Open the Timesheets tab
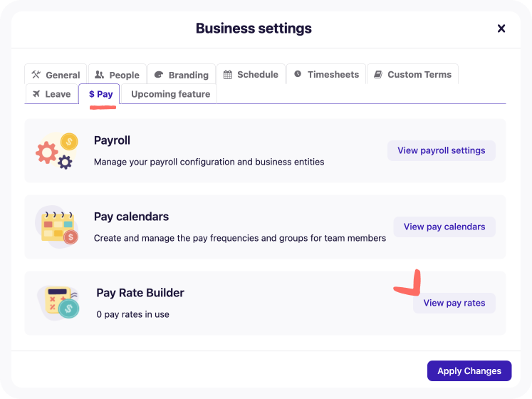Viewport: 532px width, 399px height. point(326,74)
